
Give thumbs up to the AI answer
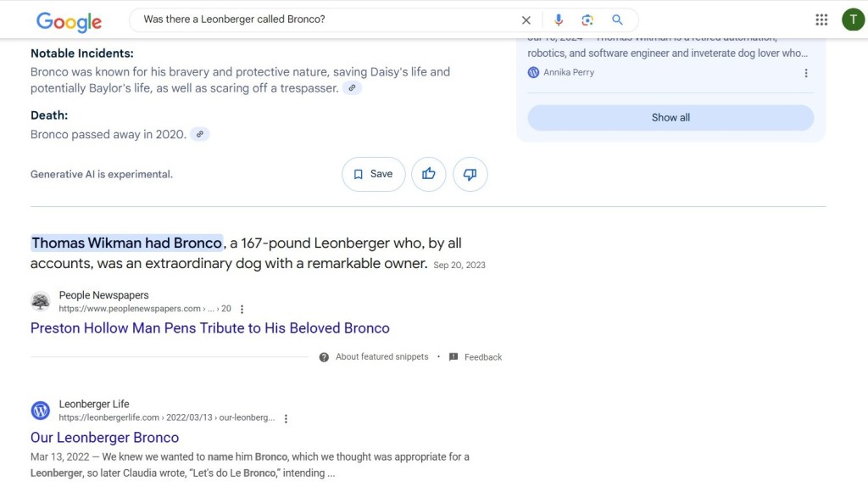pos(428,174)
